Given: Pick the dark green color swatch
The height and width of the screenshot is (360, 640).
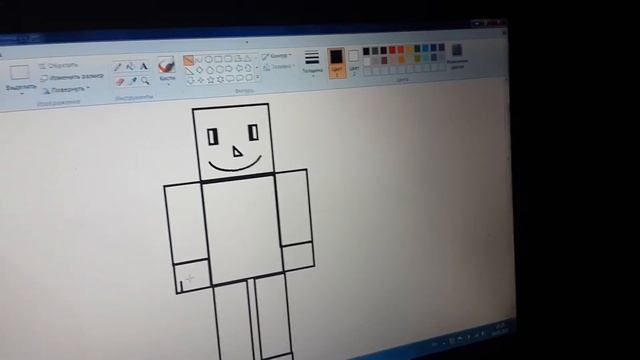Looking at the screenshot, I should coord(417,49).
